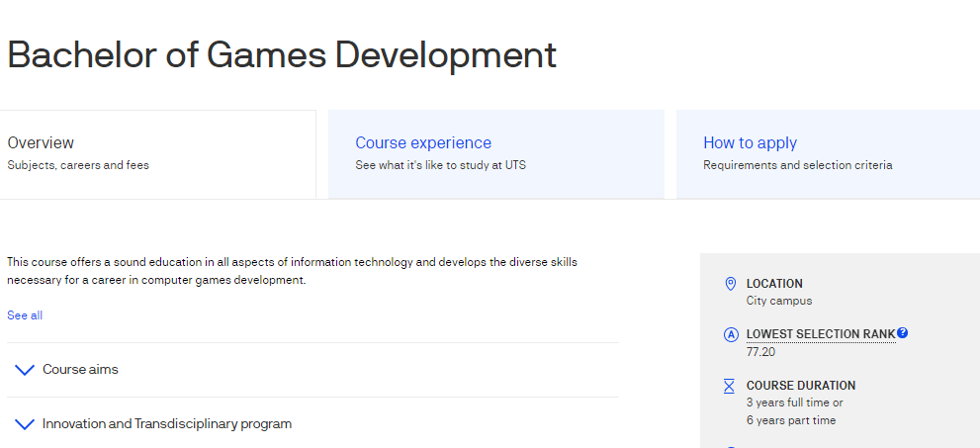Image resolution: width=980 pixels, height=448 pixels.
Task: Click the City campus text
Action: pos(779,301)
